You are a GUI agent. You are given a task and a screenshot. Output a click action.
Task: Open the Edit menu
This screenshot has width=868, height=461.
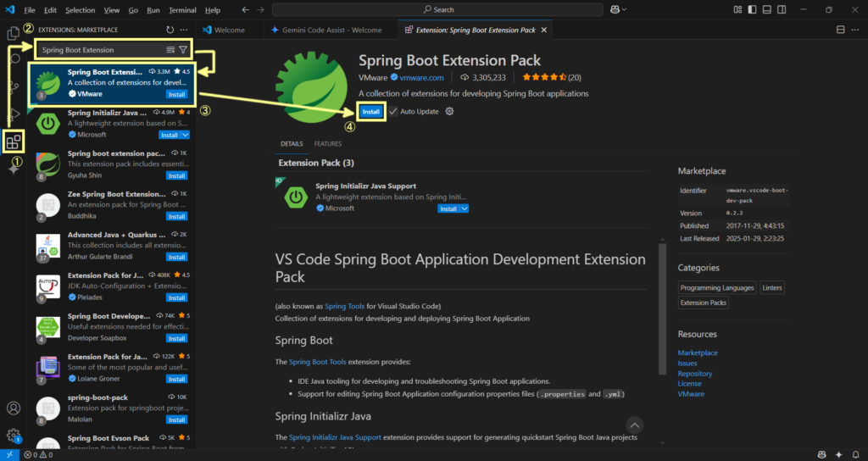pyautogui.click(x=50, y=10)
